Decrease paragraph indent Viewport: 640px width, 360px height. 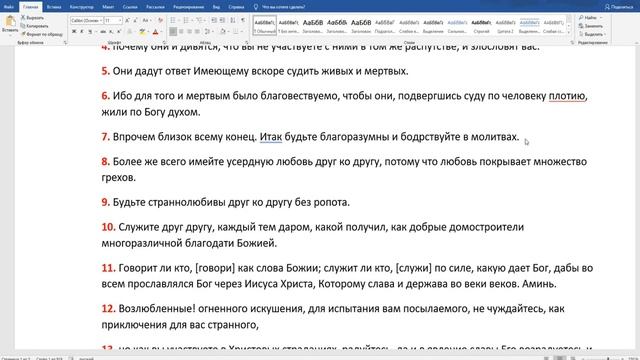tap(214, 20)
